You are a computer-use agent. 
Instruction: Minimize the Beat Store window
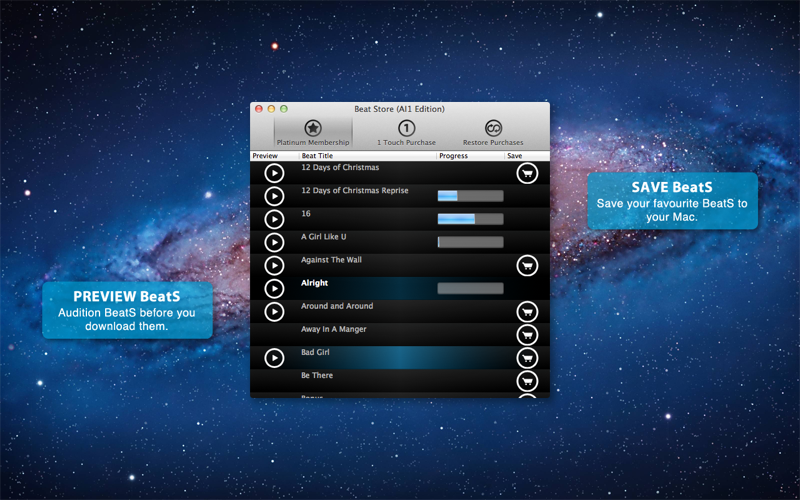pyautogui.click(x=271, y=109)
